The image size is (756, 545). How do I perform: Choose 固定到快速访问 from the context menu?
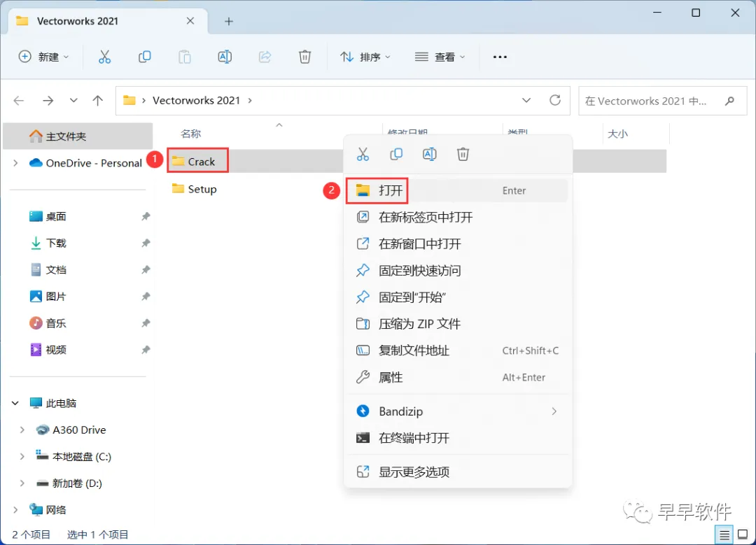457,271
